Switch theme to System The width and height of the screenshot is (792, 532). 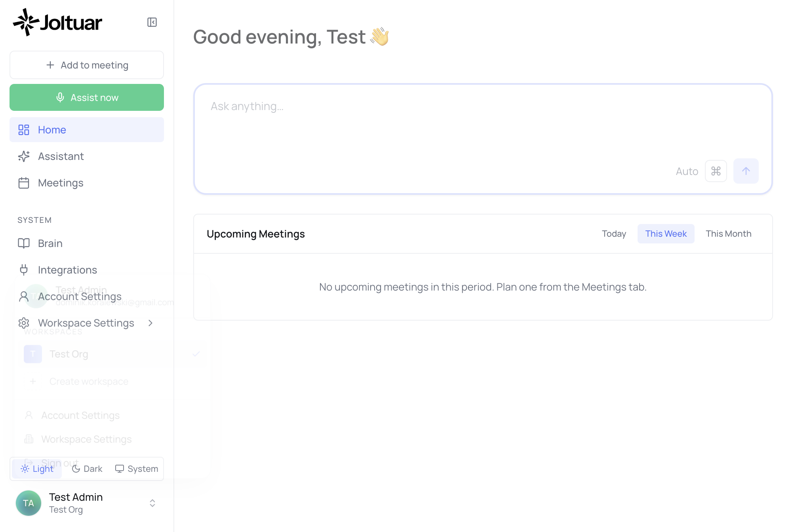(x=137, y=469)
